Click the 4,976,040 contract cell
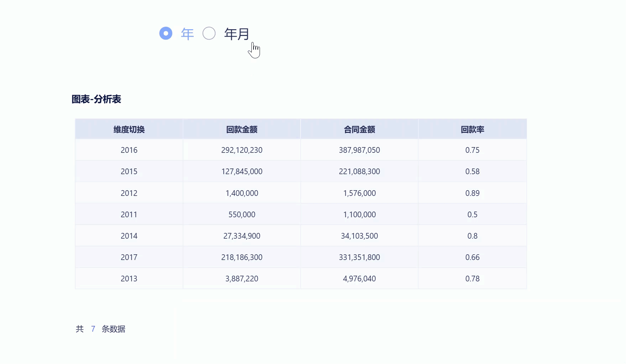The image size is (626, 364). click(x=359, y=279)
